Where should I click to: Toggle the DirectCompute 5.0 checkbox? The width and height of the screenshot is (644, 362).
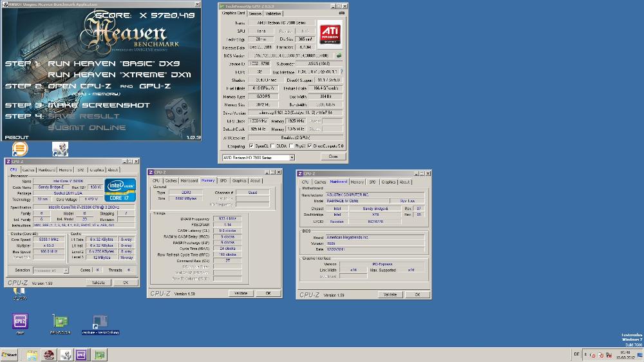tap(309, 146)
